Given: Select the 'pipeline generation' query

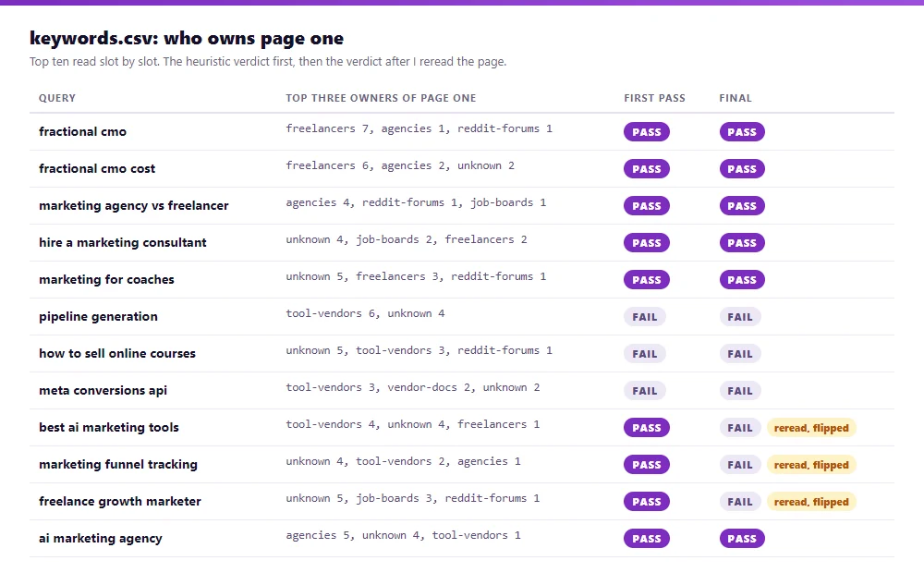Looking at the screenshot, I should 99,316.
